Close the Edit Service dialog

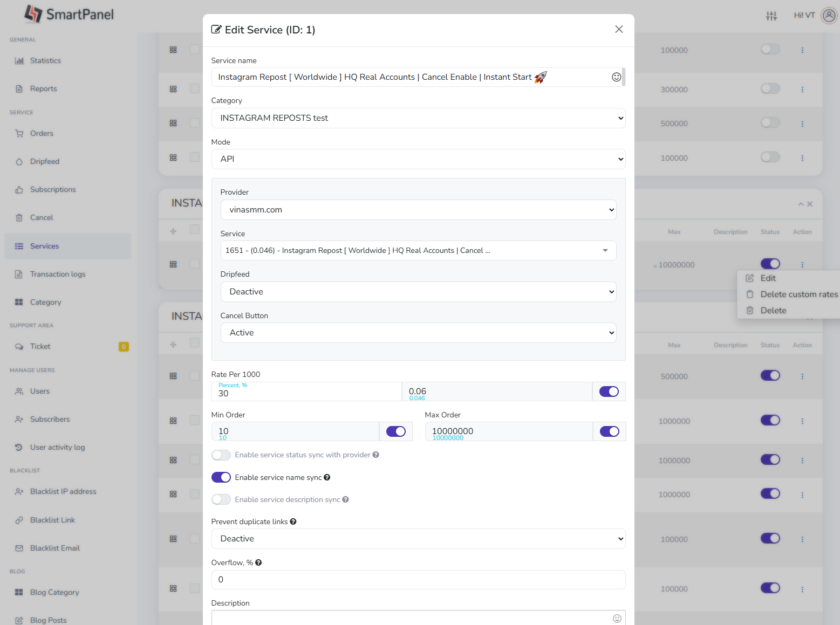[x=619, y=30]
